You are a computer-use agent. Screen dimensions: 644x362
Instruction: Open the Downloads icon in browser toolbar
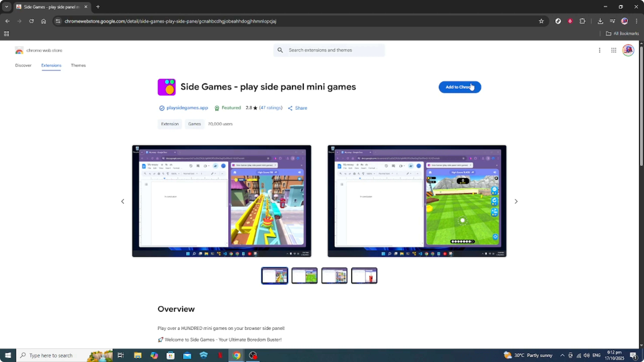click(600, 21)
